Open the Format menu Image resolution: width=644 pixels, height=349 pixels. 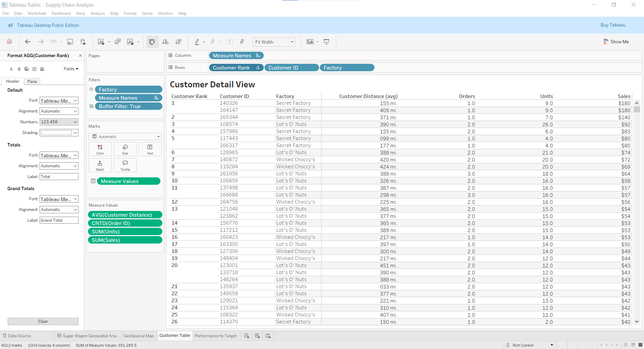coord(130,13)
